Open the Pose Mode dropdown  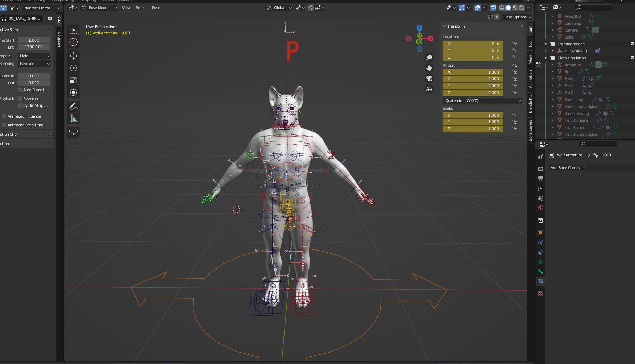99,8
